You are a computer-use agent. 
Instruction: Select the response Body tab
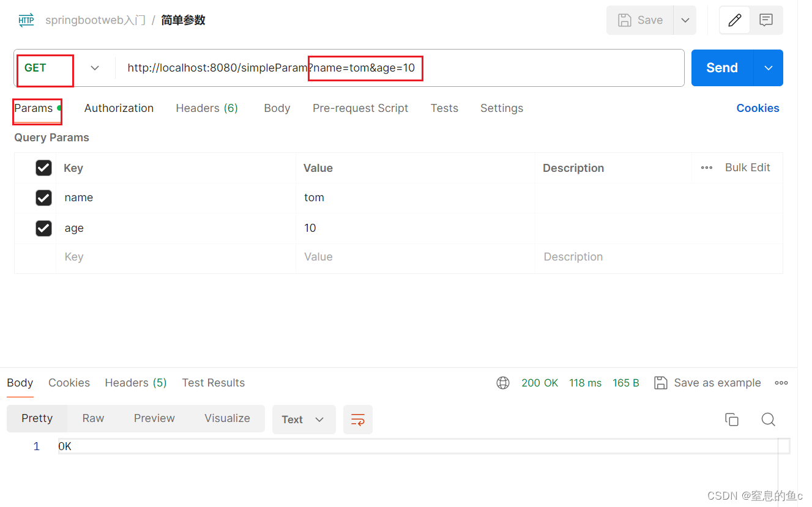[x=20, y=383]
